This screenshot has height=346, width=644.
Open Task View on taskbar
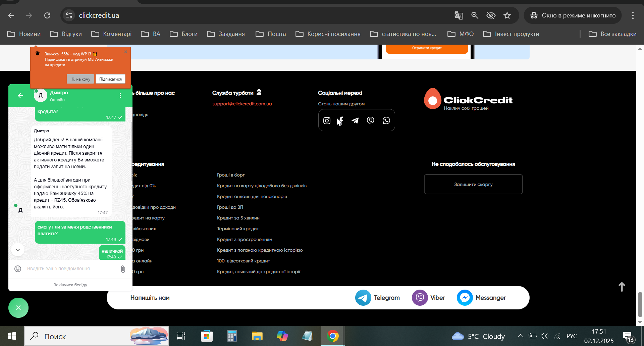[181, 336]
